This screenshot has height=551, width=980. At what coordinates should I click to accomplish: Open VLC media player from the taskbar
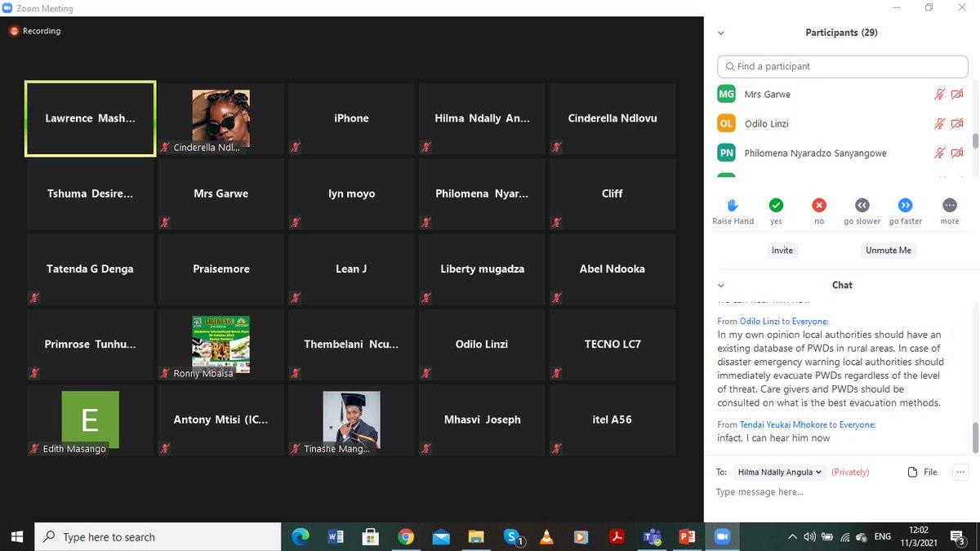546,536
